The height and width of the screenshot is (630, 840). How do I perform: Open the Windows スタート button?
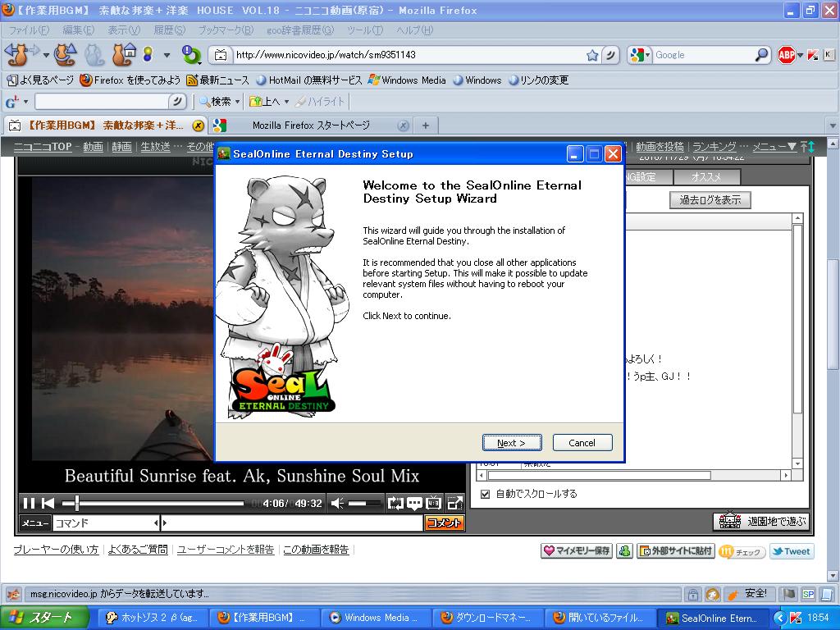pos(44,618)
